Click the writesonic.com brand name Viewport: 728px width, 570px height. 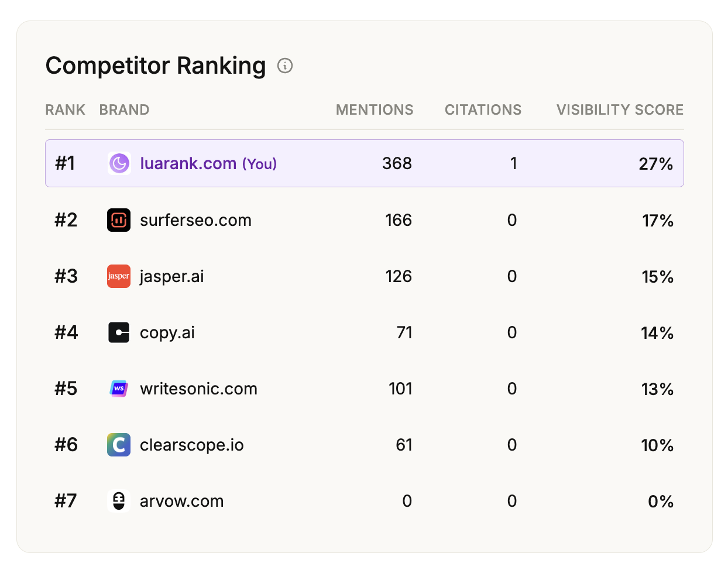point(198,389)
